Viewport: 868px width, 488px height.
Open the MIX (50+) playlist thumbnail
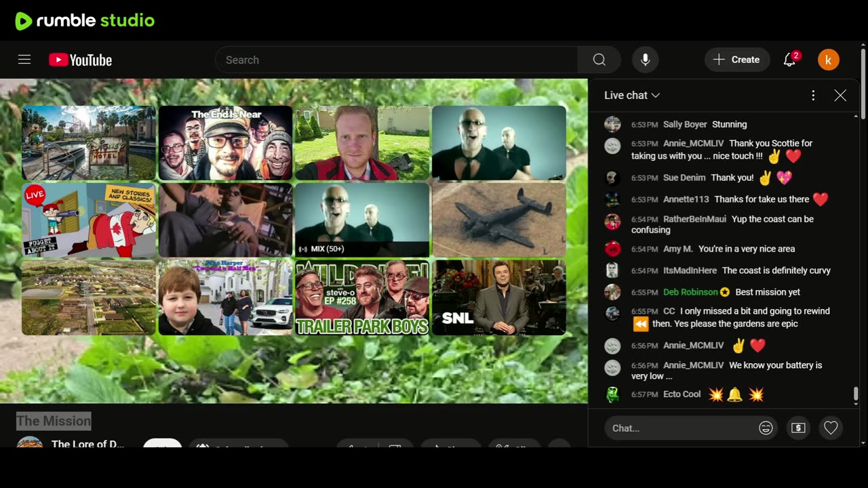pos(362,220)
